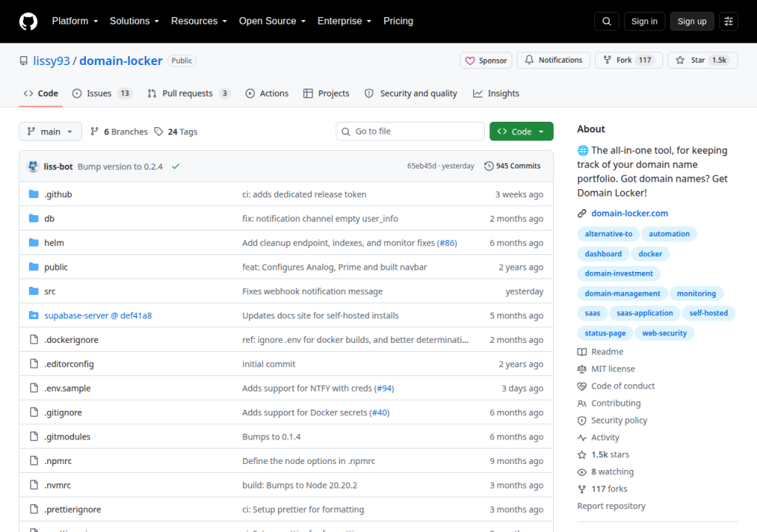The image size is (757, 532).
Task: Open the lissy93 owner profile link
Action: coord(51,61)
